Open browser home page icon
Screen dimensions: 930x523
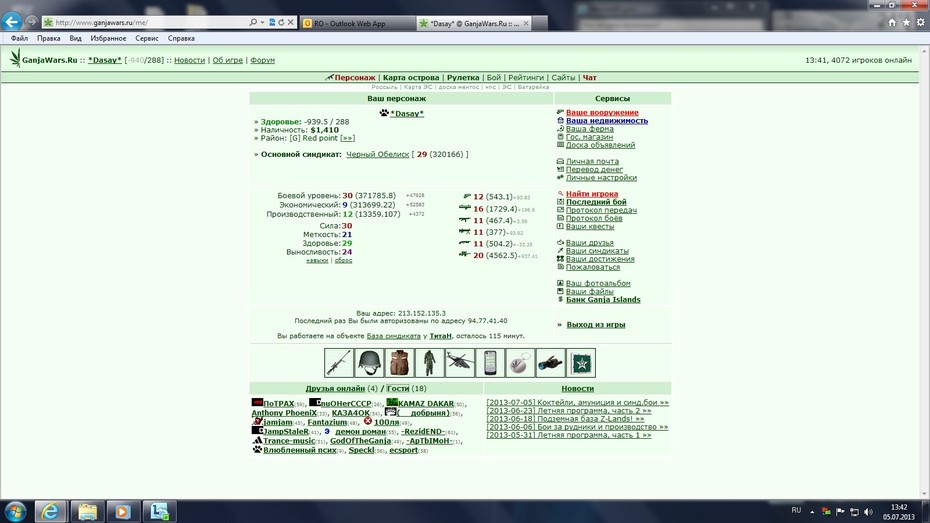point(891,23)
